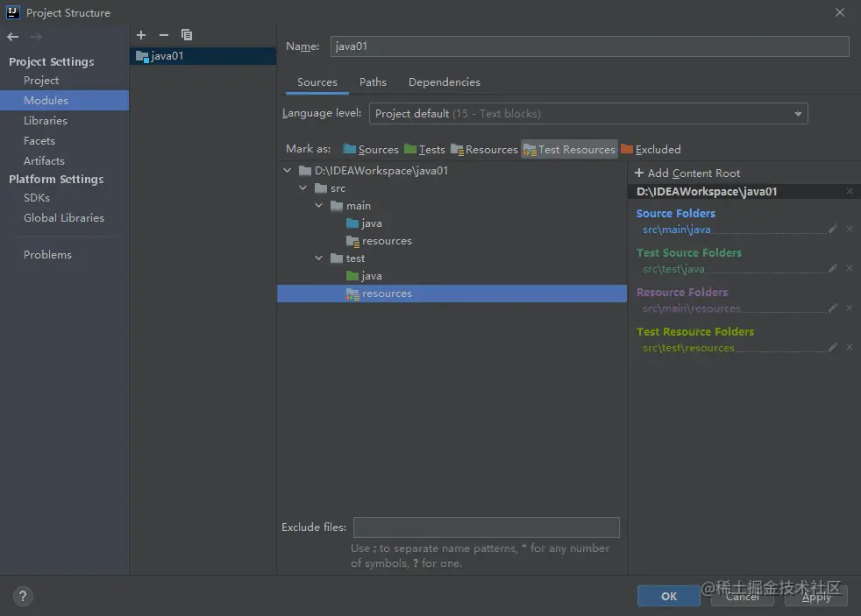The image size is (861, 616).
Task: Mark folder as Resources
Action: 484,149
